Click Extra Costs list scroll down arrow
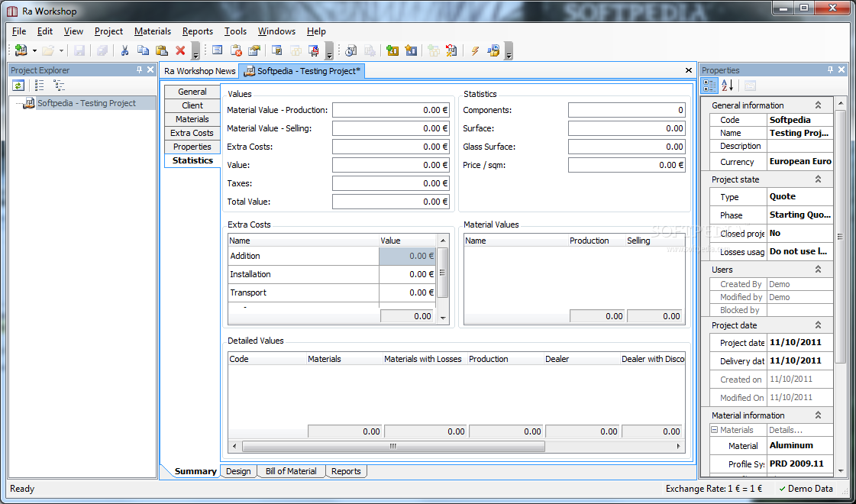Viewport: 856px width, 504px height. 443,317
